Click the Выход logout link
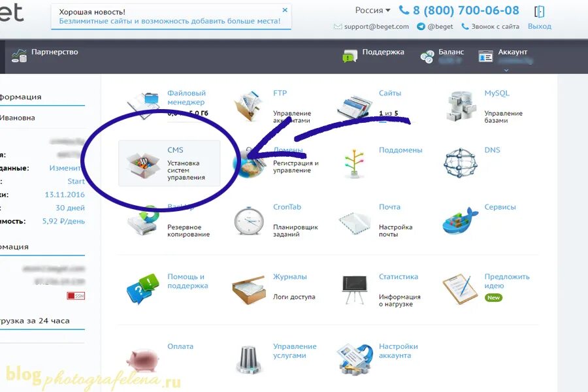Viewport: 588px width, 392px height. pyautogui.click(x=539, y=26)
